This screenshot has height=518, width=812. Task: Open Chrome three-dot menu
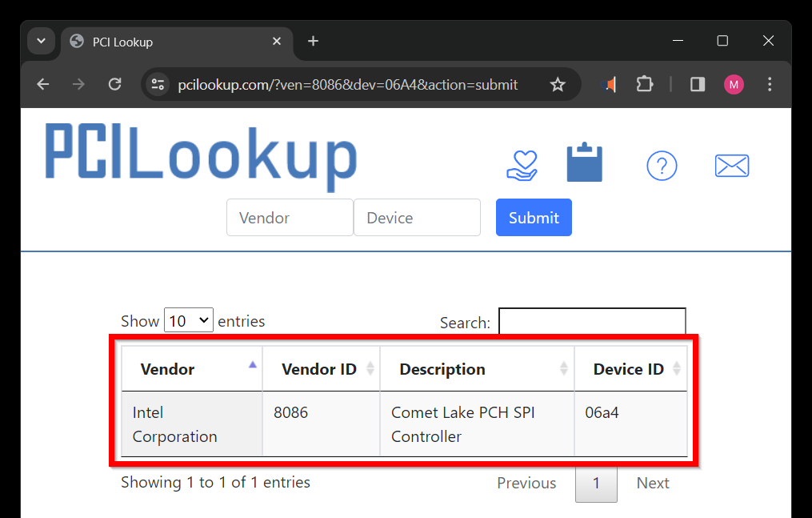(x=770, y=85)
